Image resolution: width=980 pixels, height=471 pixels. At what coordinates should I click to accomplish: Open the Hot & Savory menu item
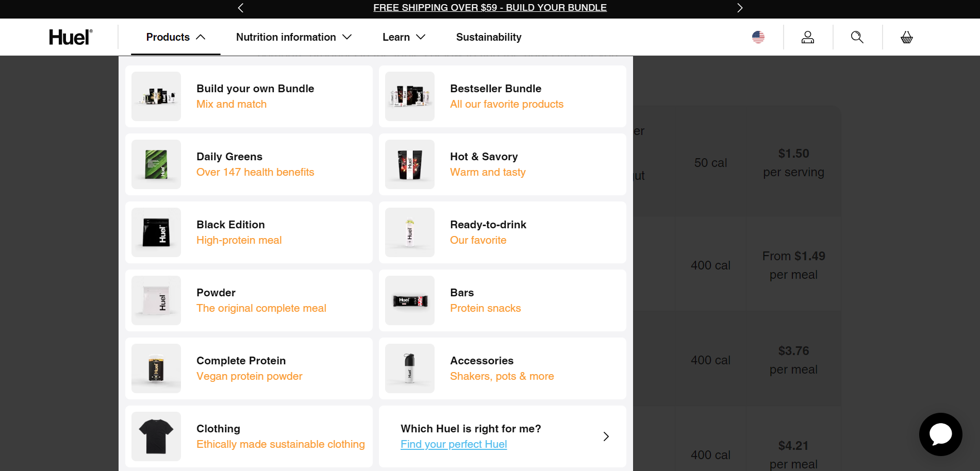click(x=484, y=157)
